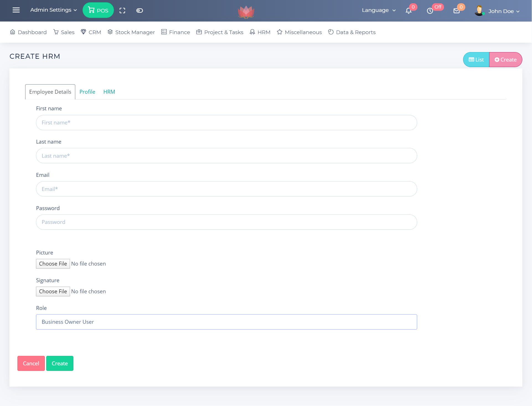Toggle the clock Off badge

[x=438, y=7]
